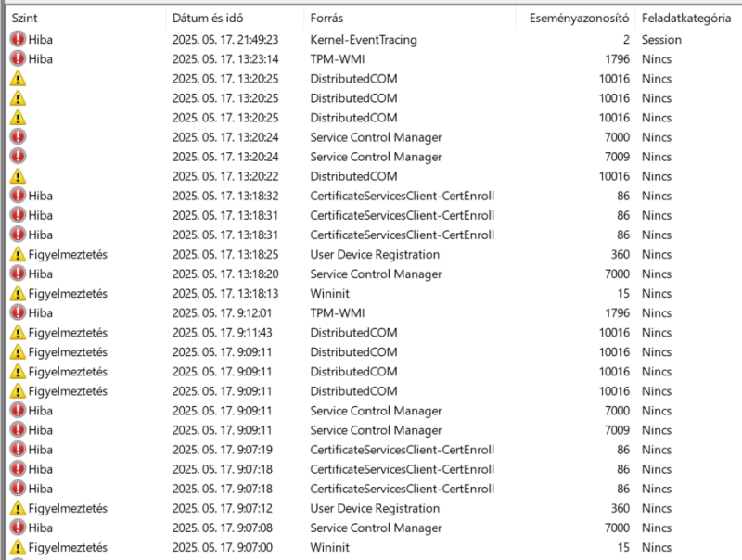Click event ID 86 in the 13:18:32 row

(623, 196)
